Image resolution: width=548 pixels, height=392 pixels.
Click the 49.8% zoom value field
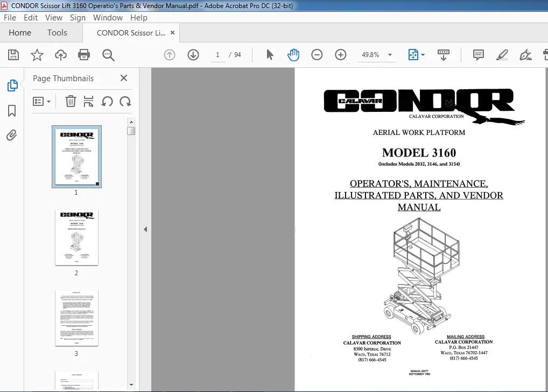pos(370,55)
